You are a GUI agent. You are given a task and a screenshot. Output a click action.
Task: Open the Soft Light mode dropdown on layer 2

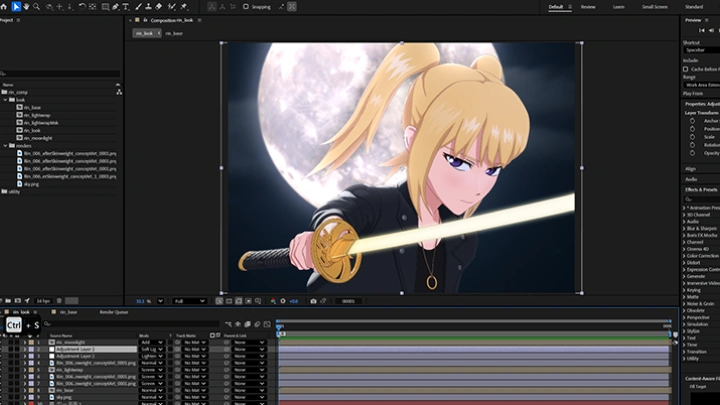point(152,349)
